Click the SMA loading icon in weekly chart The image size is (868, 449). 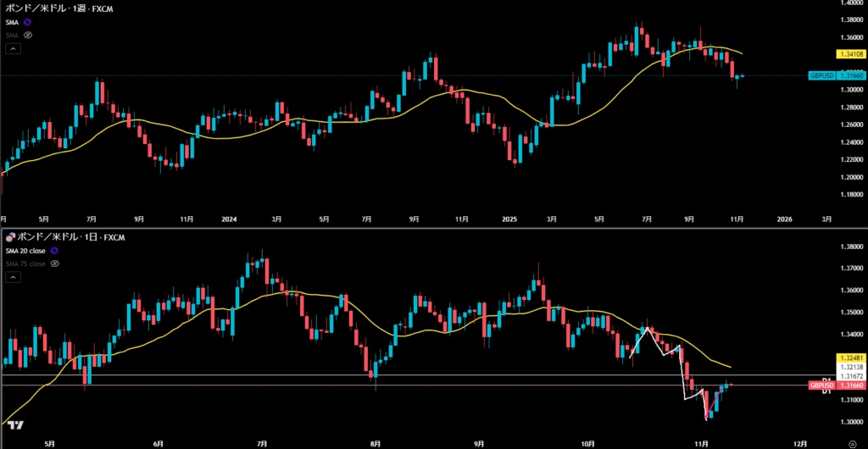tap(27, 21)
